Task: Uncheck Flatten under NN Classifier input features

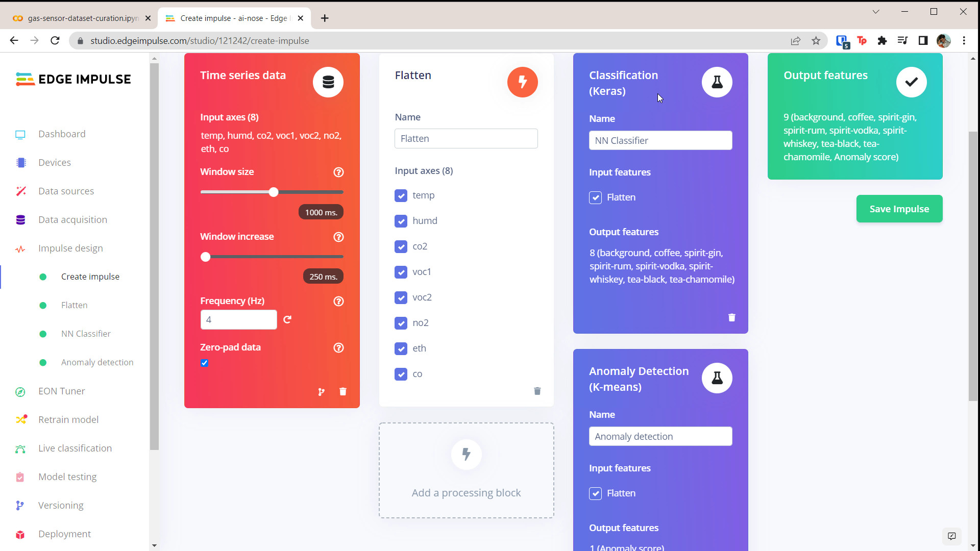Action: pyautogui.click(x=595, y=197)
